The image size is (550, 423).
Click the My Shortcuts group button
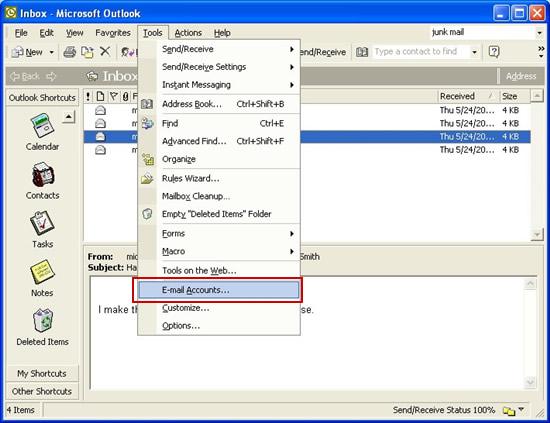[42, 374]
